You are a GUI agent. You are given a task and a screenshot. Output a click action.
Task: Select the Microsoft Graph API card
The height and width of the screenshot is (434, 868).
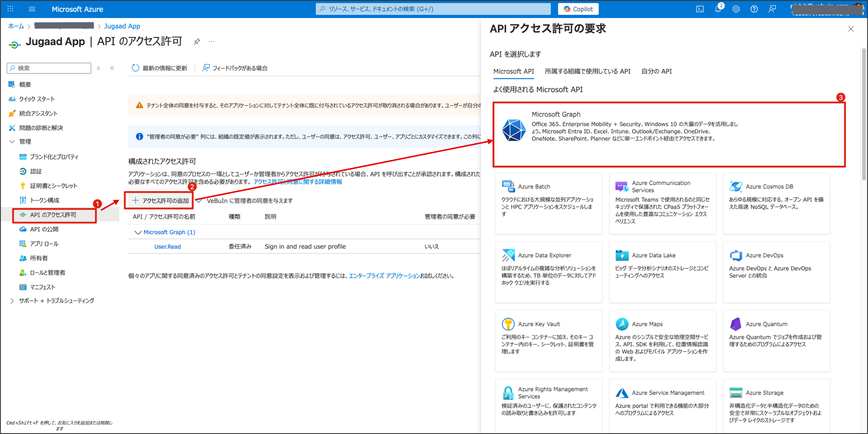669,134
